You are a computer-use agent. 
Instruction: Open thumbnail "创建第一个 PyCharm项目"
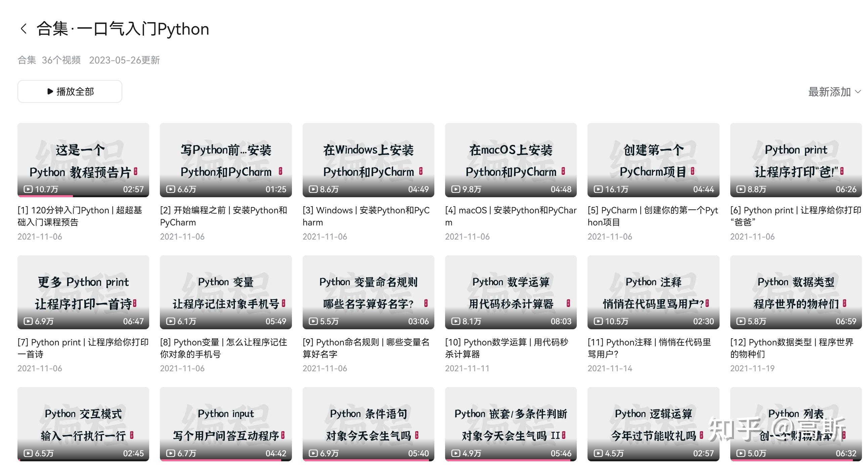[x=653, y=160]
